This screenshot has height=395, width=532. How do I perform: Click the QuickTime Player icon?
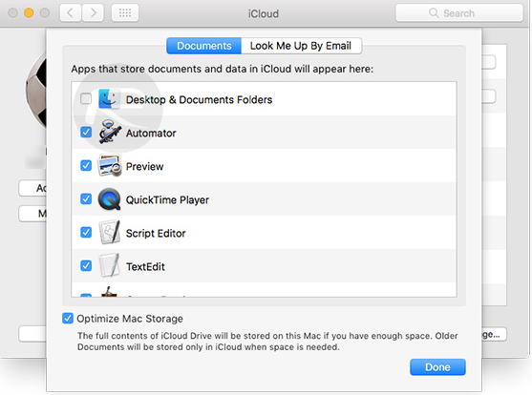pyautogui.click(x=109, y=199)
